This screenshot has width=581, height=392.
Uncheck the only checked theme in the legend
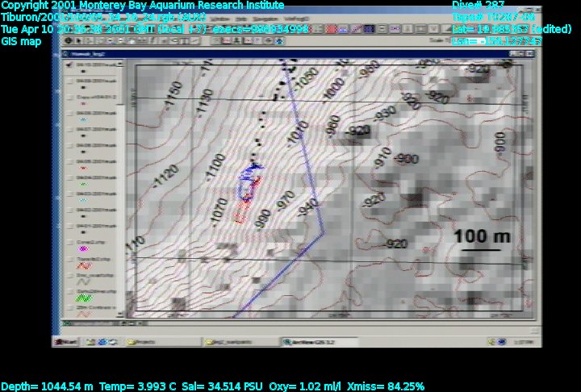point(69,65)
